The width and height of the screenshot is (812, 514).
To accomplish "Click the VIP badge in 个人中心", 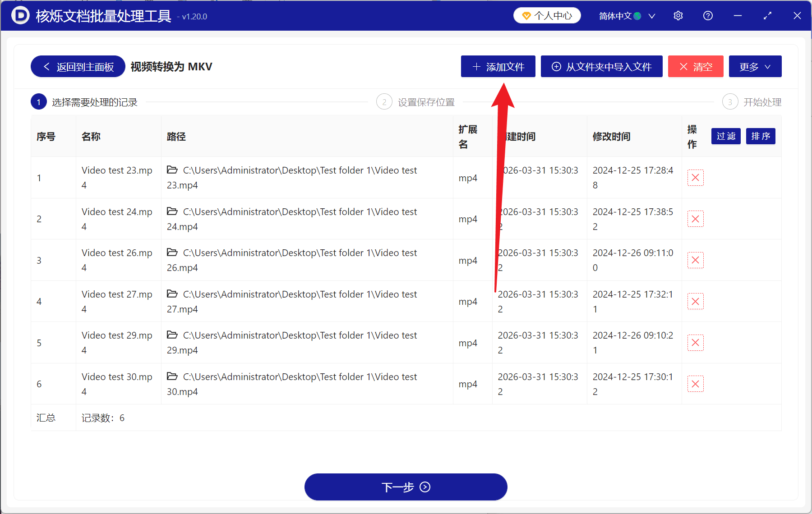I will coord(527,15).
